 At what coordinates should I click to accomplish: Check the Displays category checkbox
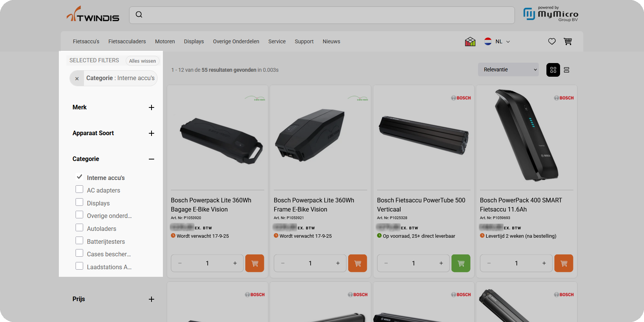[x=79, y=202]
